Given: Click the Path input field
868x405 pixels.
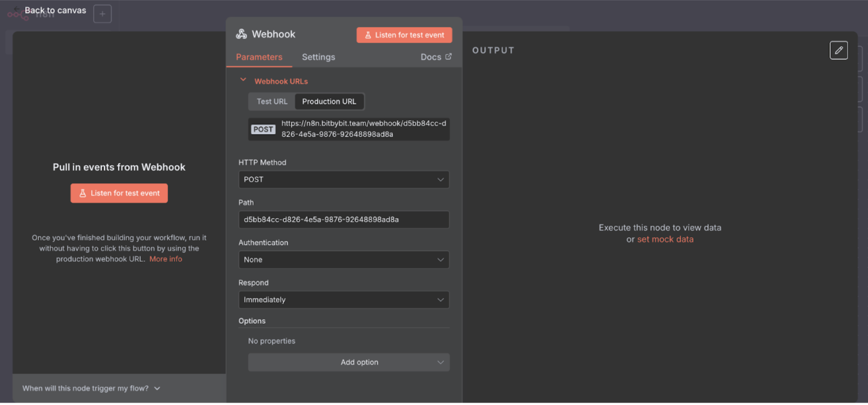Looking at the screenshot, I should click(344, 220).
